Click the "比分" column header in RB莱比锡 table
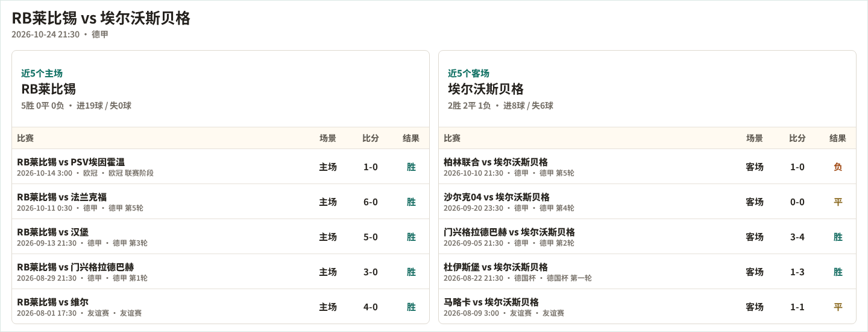Screen dimensions: 868x332 (x=371, y=138)
